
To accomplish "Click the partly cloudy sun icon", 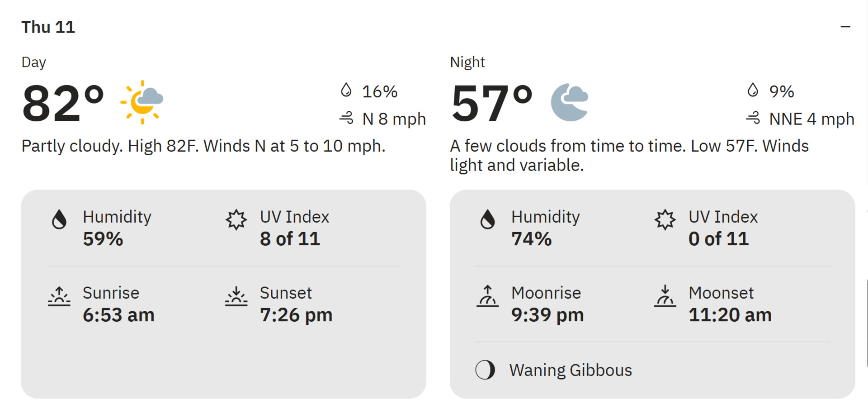I will pyautogui.click(x=142, y=102).
